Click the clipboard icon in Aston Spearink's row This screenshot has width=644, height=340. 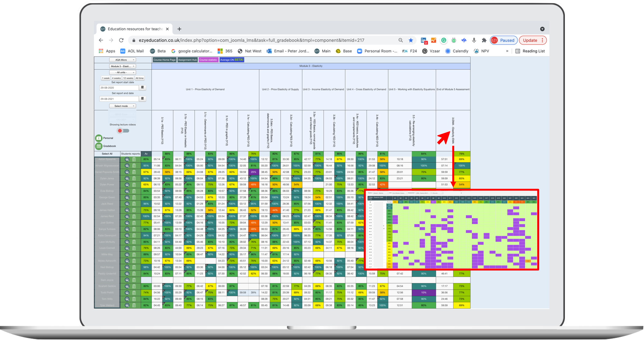tap(134, 159)
